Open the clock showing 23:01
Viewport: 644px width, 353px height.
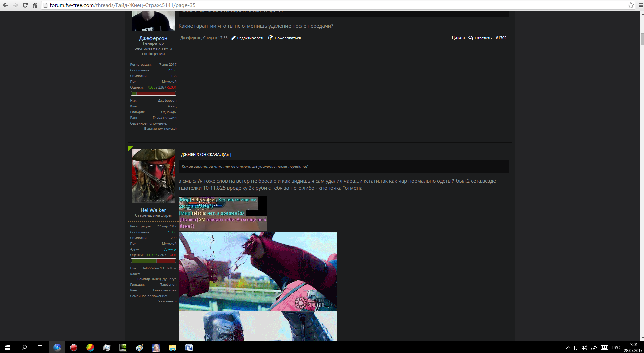tap(633, 345)
